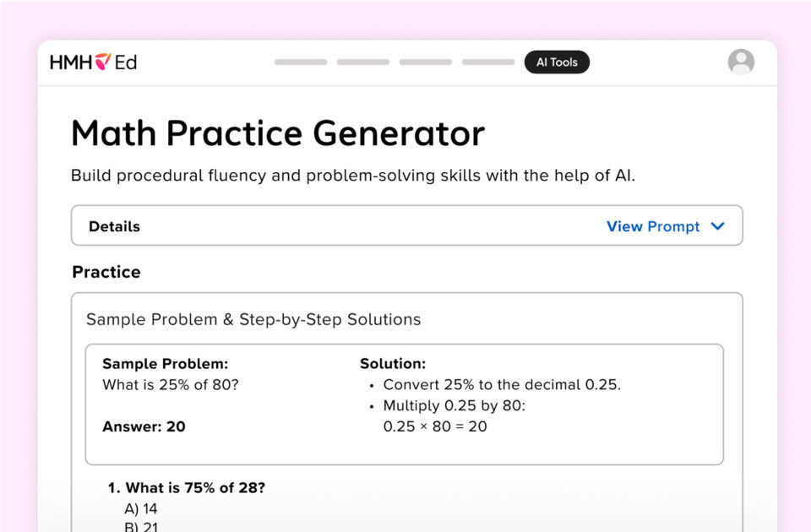Click the HMH Ed logo
The image size is (811, 532).
click(x=92, y=62)
